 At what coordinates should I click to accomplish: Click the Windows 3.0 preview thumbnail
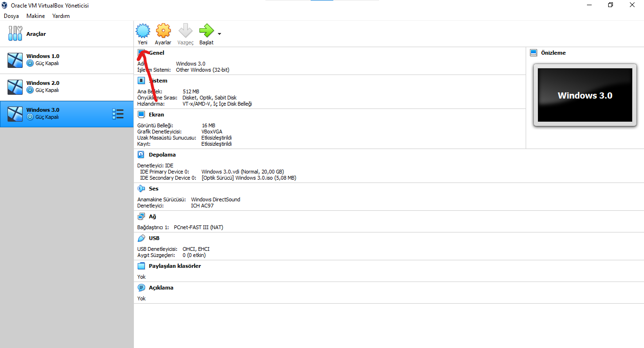[585, 95]
